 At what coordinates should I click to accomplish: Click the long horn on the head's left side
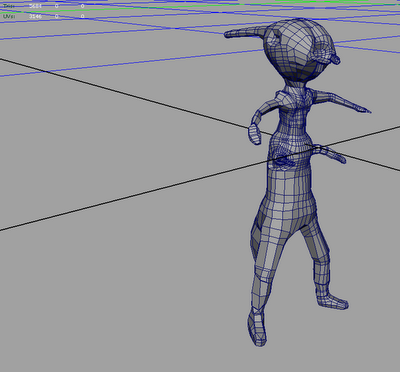tap(243, 32)
